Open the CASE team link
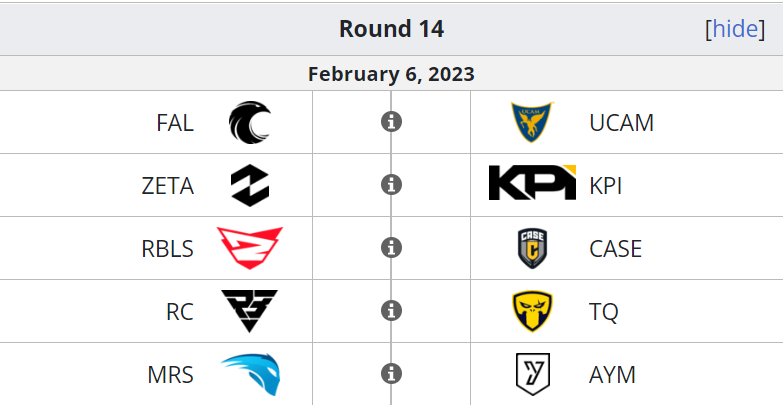 pos(615,249)
